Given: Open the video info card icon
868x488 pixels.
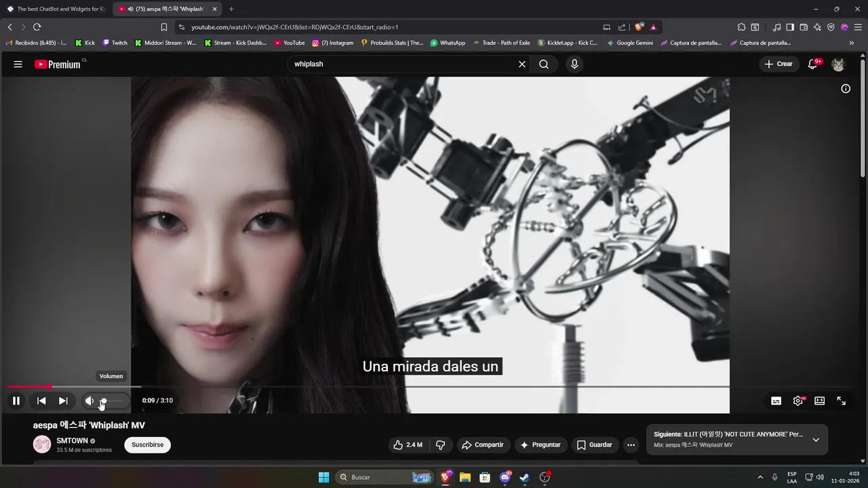Looking at the screenshot, I should point(846,89).
